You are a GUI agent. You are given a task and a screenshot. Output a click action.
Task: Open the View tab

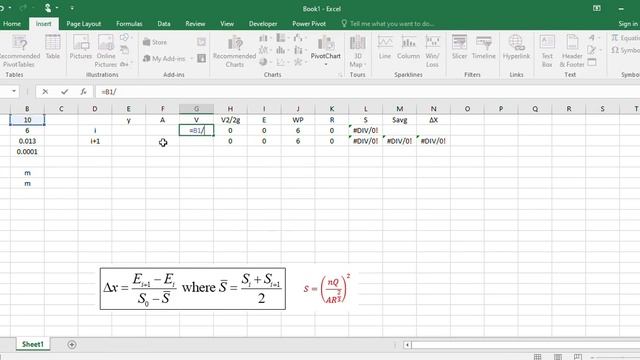pos(227,24)
